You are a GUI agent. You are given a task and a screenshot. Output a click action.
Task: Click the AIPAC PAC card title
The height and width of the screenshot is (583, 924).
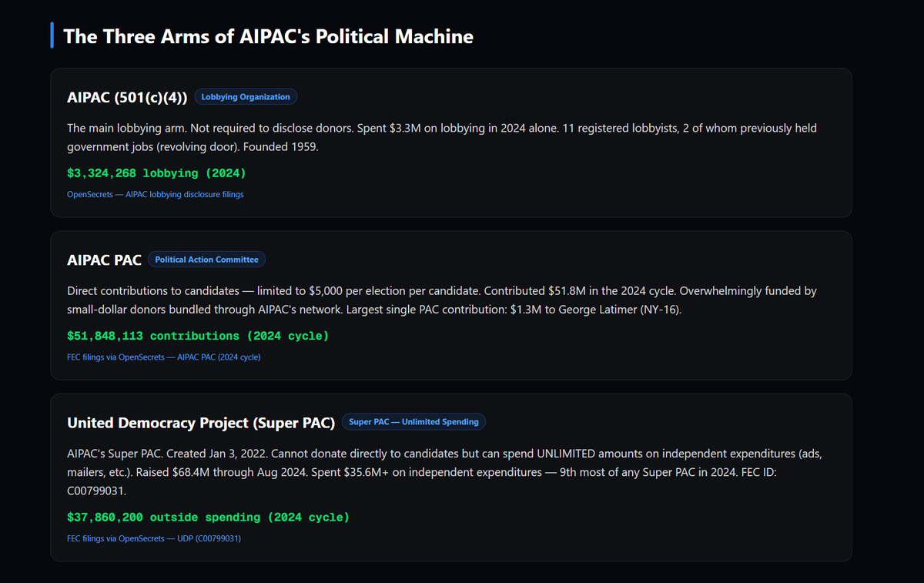[105, 260]
